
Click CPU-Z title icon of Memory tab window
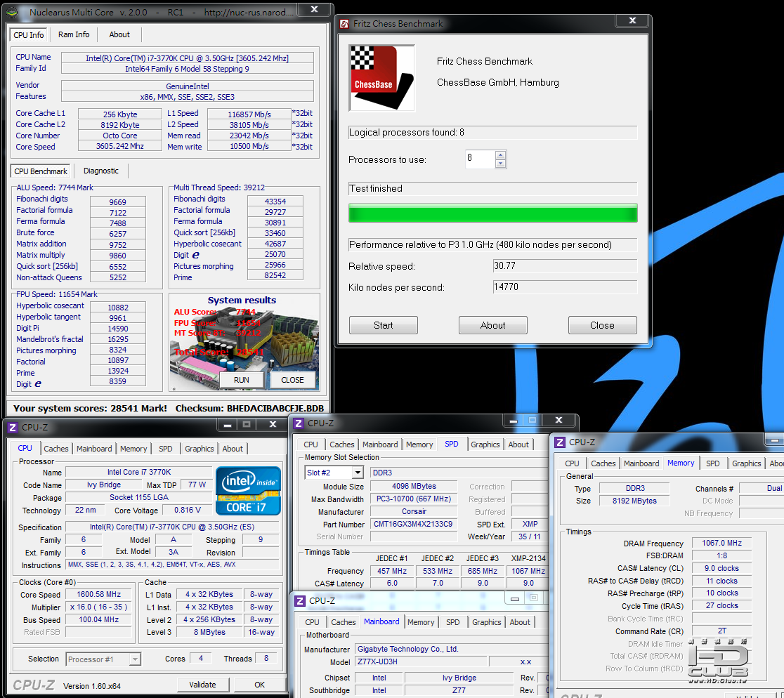coord(560,442)
